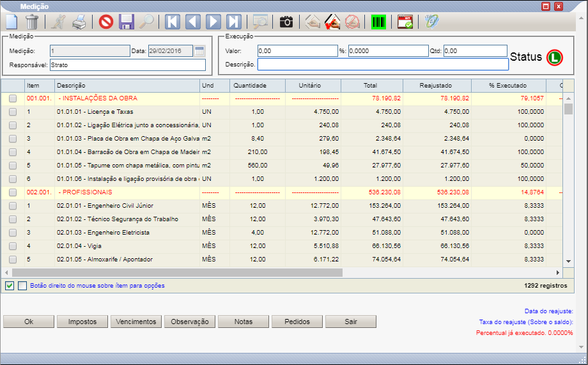The width and height of the screenshot is (588, 365).
Task: Go to first record arrow icon
Action: pyautogui.click(x=173, y=22)
